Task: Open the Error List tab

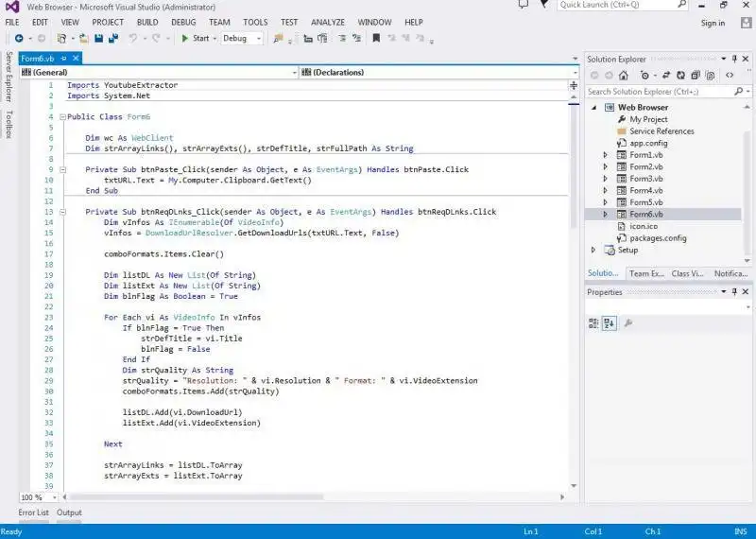Action: [34, 513]
